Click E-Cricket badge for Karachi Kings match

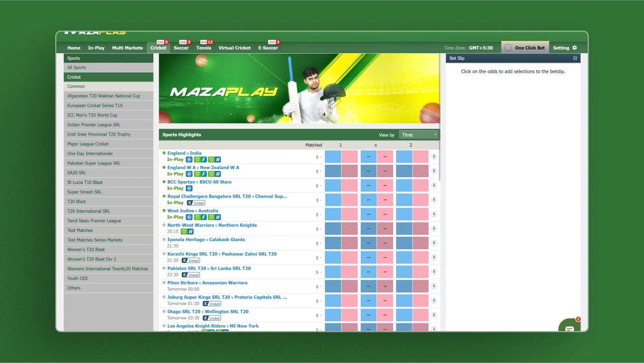click(x=191, y=261)
